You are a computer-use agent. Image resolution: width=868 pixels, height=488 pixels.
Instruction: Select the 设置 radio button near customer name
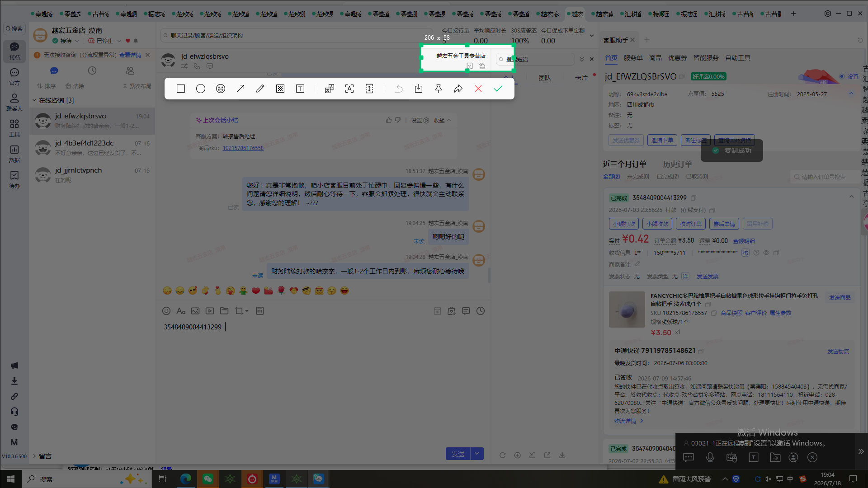point(842,76)
